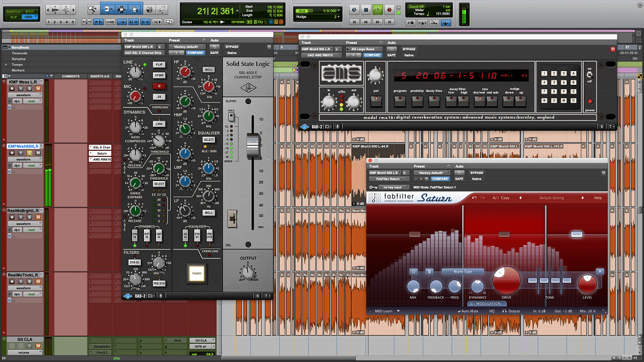Select the Zoomer tool in the toolbar
This screenshot has height=362, width=644.
point(93,9)
